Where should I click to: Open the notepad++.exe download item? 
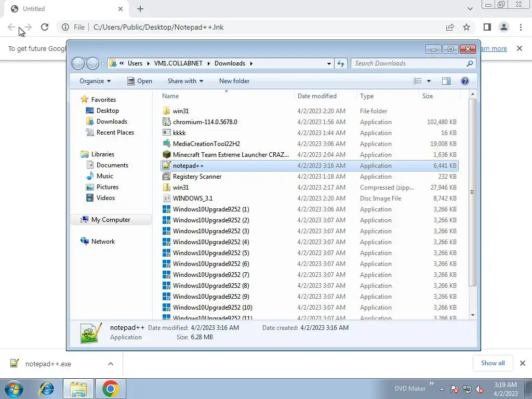pyautogui.click(x=48, y=364)
